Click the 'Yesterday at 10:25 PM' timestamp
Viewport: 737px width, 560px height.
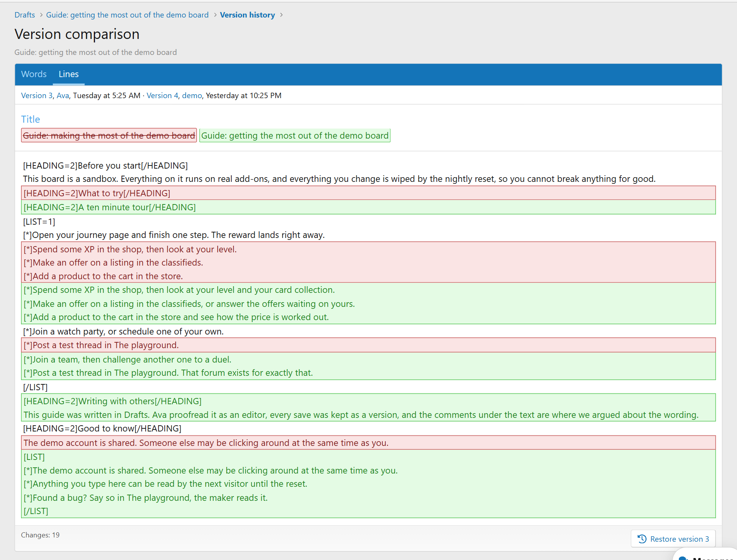(243, 95)
